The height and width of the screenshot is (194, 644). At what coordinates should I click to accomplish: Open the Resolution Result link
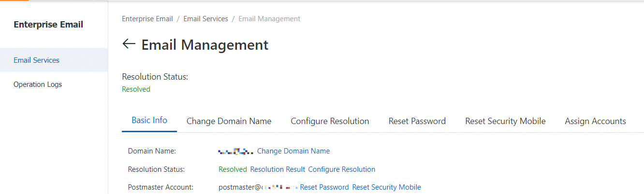[278, 169]
